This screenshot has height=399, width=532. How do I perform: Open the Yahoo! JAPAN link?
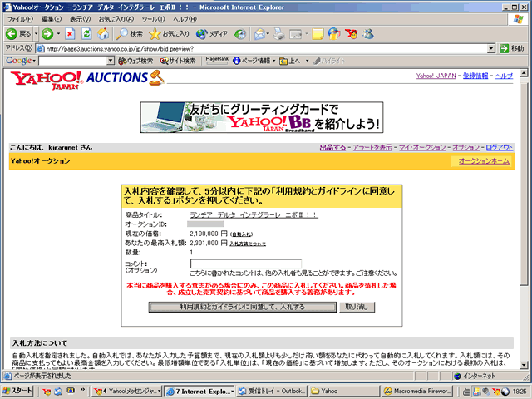[x=436, y=76]
